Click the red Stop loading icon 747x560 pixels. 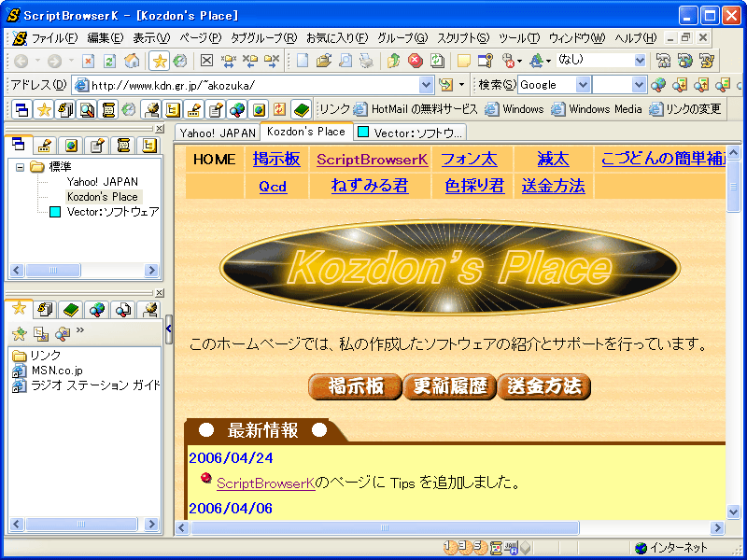pyautogui.click(x=415, y=61)
